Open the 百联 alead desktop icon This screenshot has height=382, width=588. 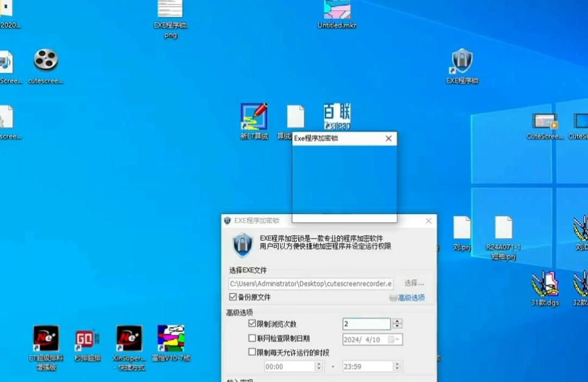click(337, 117)
